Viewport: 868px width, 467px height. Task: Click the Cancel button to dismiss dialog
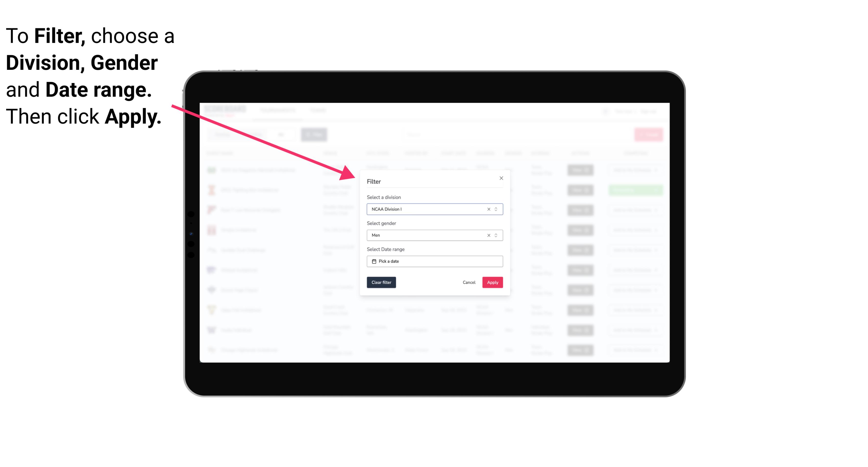click(x=469, y=283)
